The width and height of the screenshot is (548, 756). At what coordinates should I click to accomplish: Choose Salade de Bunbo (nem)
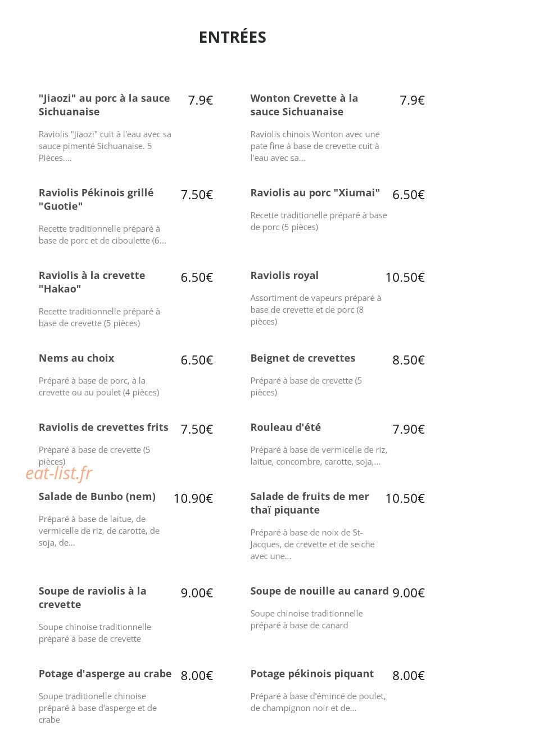coord(97,496)
